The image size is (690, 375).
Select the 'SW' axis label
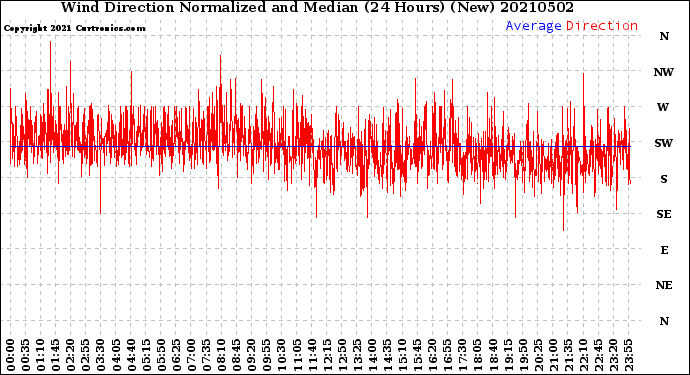click(664, 143)
